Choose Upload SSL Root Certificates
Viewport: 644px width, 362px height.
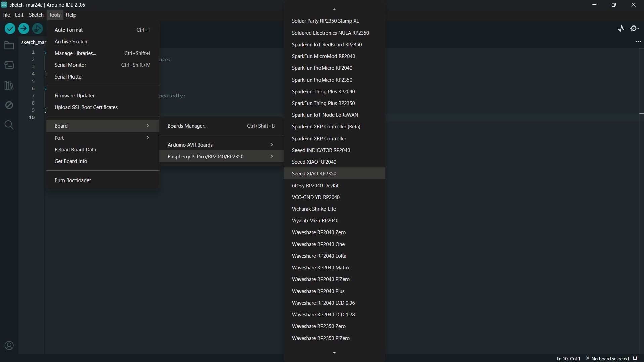(103, 107)
